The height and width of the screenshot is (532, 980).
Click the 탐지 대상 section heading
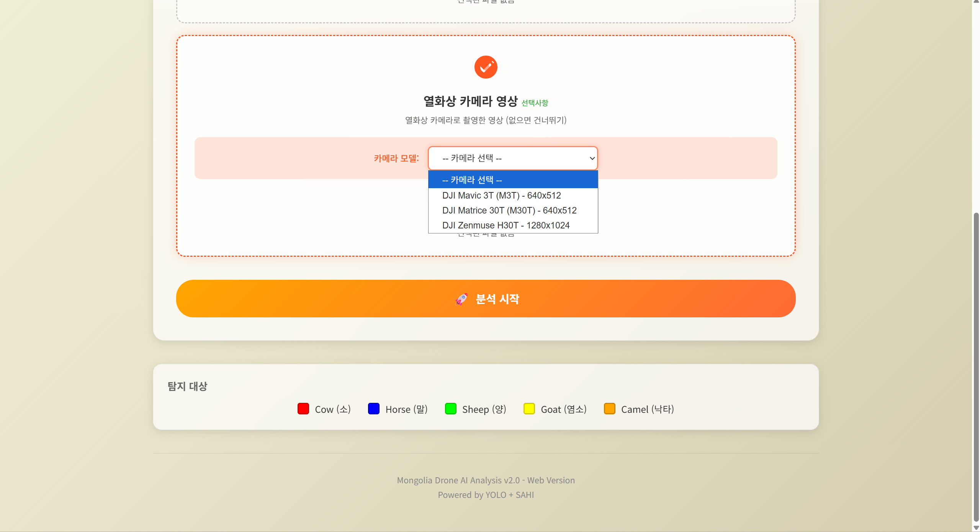coord(187,386)
